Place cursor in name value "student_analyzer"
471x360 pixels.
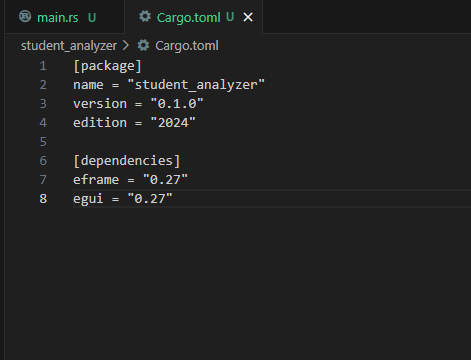(x=196, y=85)
